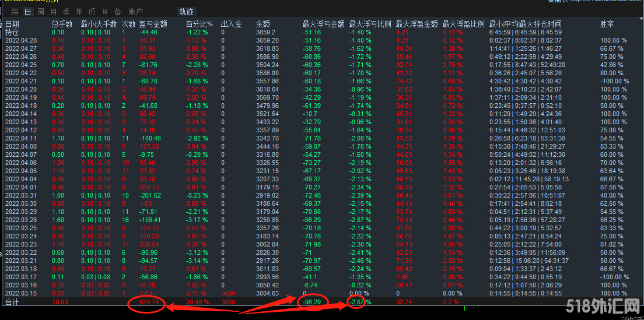Sort by the 余额 column header

point(263,24)
